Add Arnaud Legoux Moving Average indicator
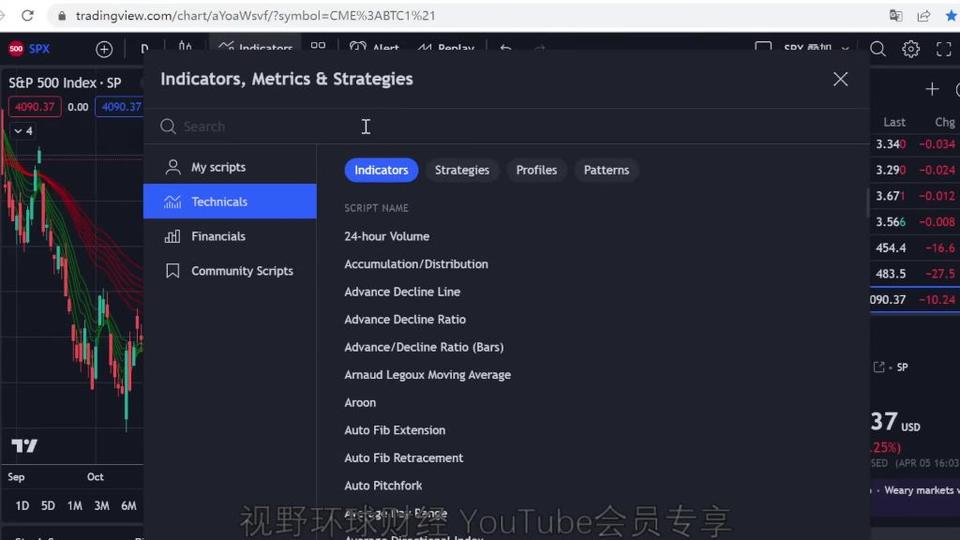The height and width of the screenshot is (540, 960). point(427,375)
